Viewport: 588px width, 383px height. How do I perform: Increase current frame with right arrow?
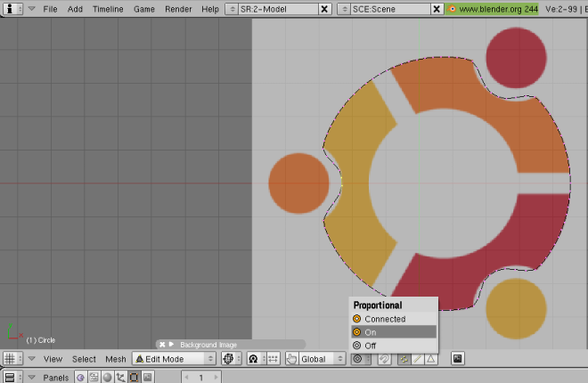216,377
